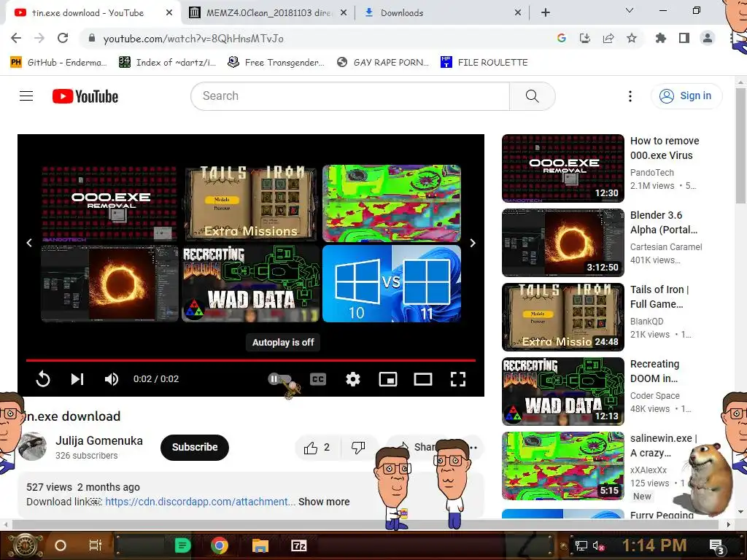Open How to remove 000.exe Virus sidebar video
Viewport: 747px width, 560px height.
[665, 148]
